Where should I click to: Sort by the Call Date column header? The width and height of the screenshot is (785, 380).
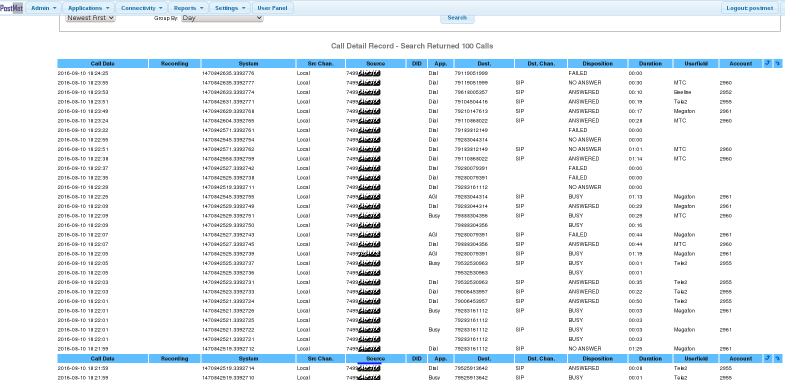pos(103,64)
